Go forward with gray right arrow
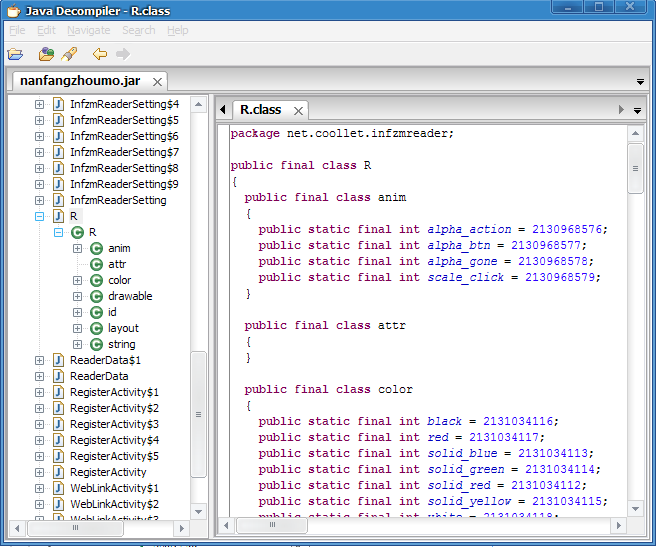656x547 pixels. [x=123, y=54]
